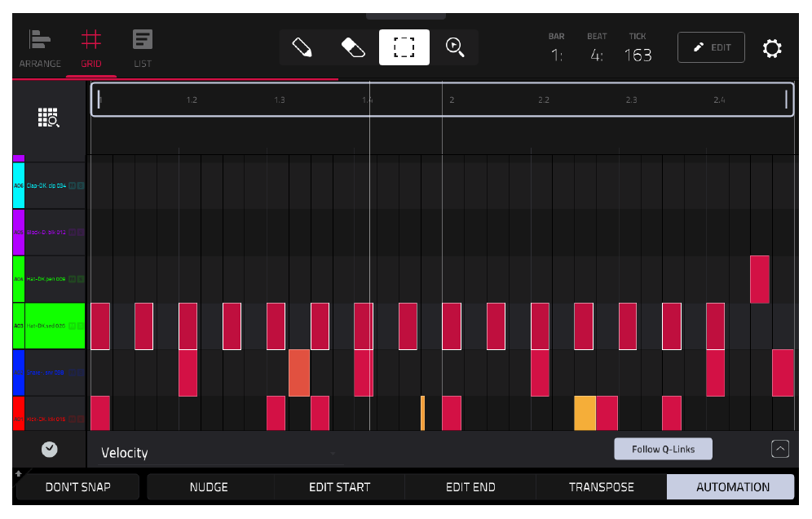Open timing correct clock icon
This screenshot has width=812, height=519.
coord(49,449)
